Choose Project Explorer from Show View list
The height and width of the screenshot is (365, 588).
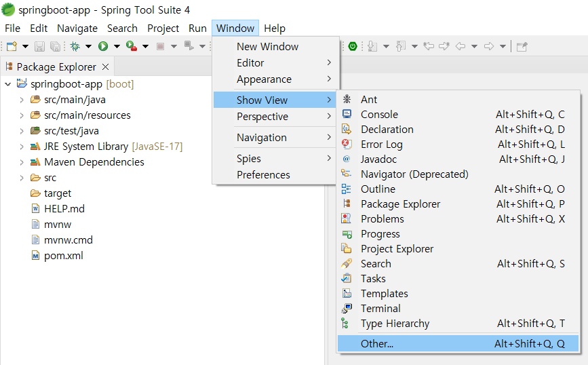(458, 249)
